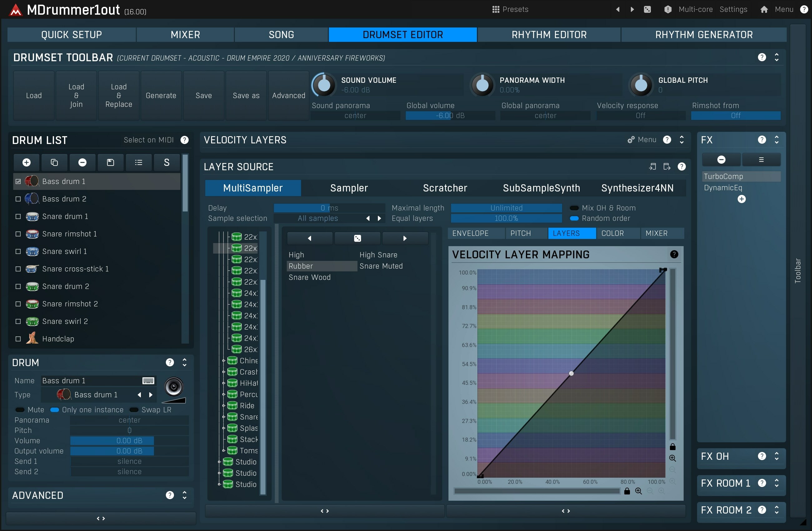
Task: Switch to the Rhythm Editor tab
Action: 549,34
